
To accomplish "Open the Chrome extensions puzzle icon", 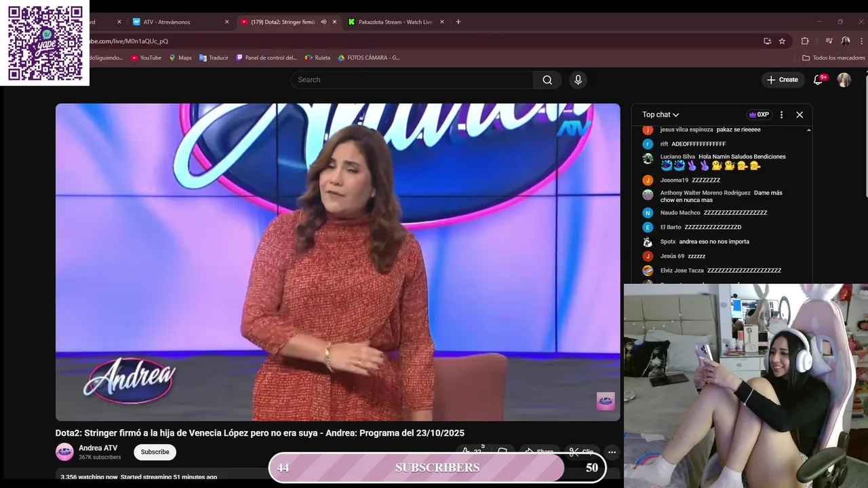I will coord(805,41).
